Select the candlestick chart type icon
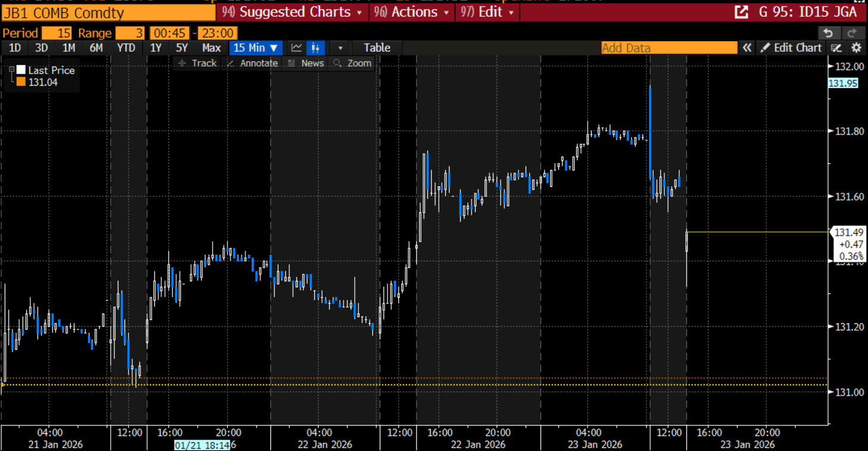 coord(316,48)
